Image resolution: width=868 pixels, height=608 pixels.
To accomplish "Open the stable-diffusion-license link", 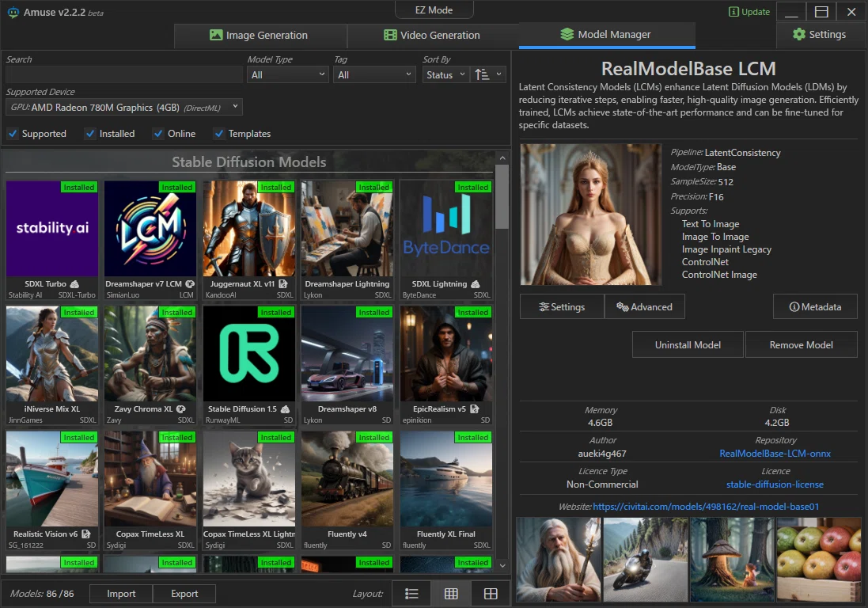I will (775, 484).
